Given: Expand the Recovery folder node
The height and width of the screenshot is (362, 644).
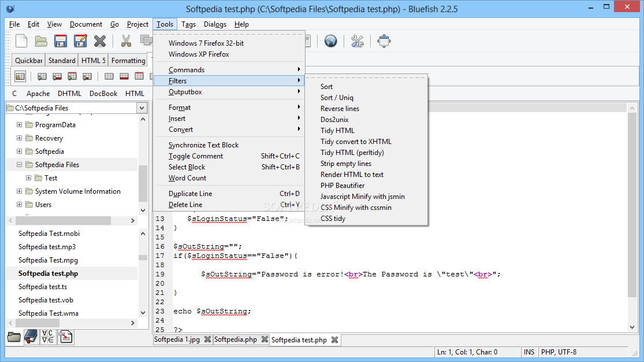Looking at the screenshot, I should 19,138.
